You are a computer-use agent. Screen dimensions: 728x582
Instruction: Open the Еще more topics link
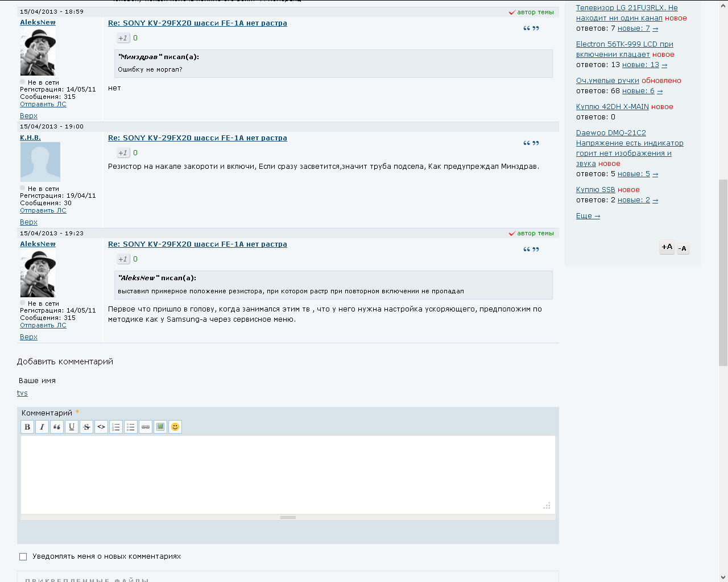(x=588, y=216)
